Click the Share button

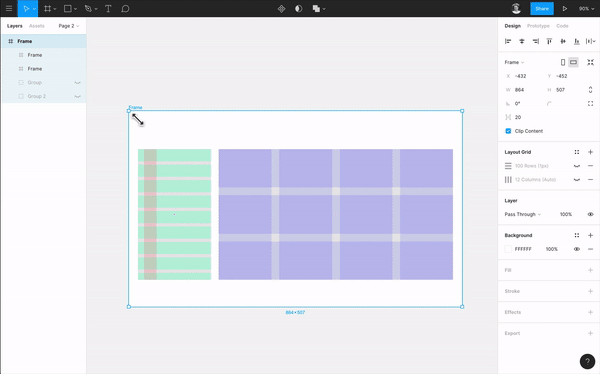pos(542,8)
